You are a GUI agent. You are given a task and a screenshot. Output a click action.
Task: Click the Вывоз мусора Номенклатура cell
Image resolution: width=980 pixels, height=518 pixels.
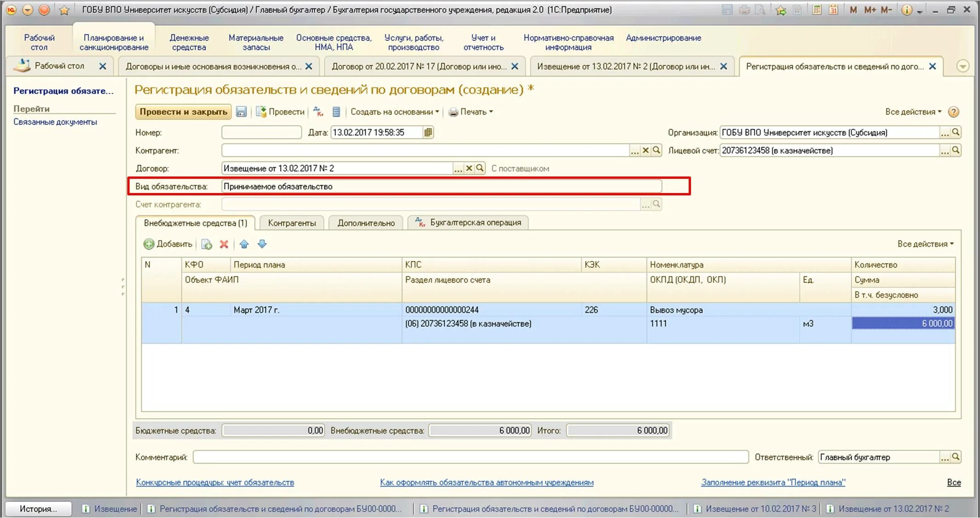tap(748, 310)
